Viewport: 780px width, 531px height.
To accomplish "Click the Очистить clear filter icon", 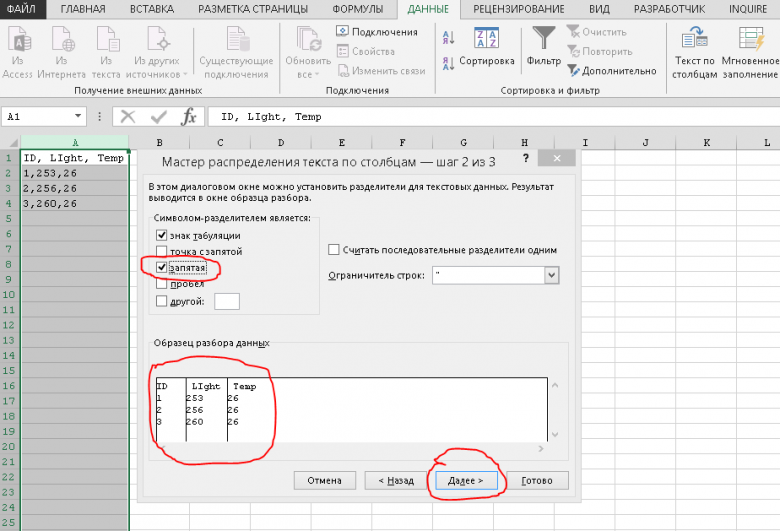I will (x=573, y=31).
